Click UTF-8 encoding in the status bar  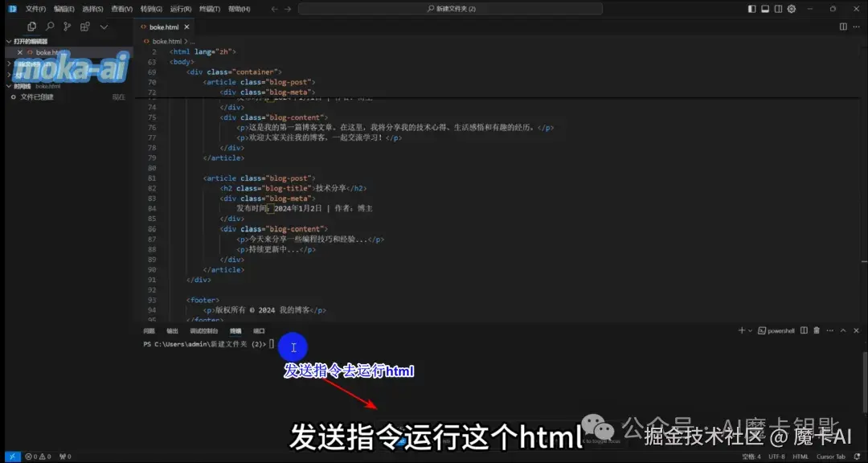pos(777,457)
